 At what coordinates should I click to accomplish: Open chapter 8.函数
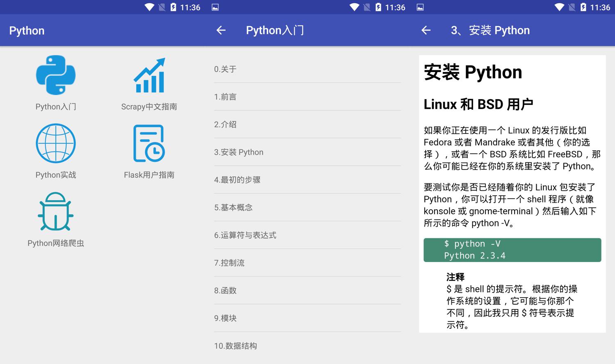click(x=307, y=290)
